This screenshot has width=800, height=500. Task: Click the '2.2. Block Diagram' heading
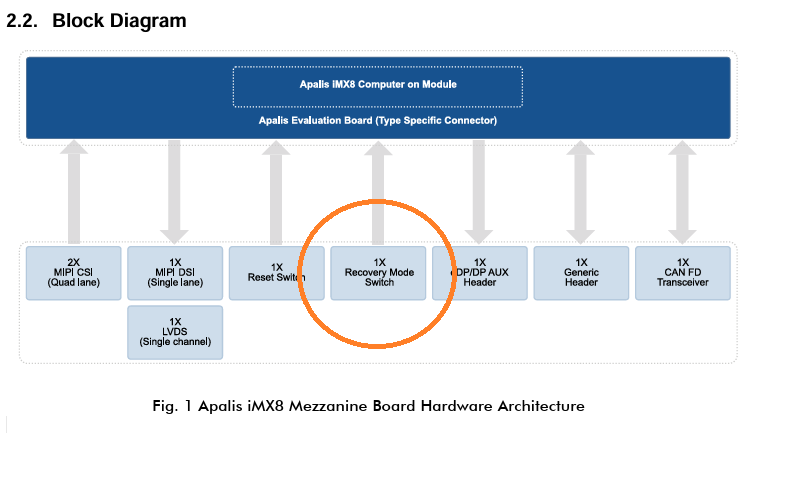pos(96,20)
